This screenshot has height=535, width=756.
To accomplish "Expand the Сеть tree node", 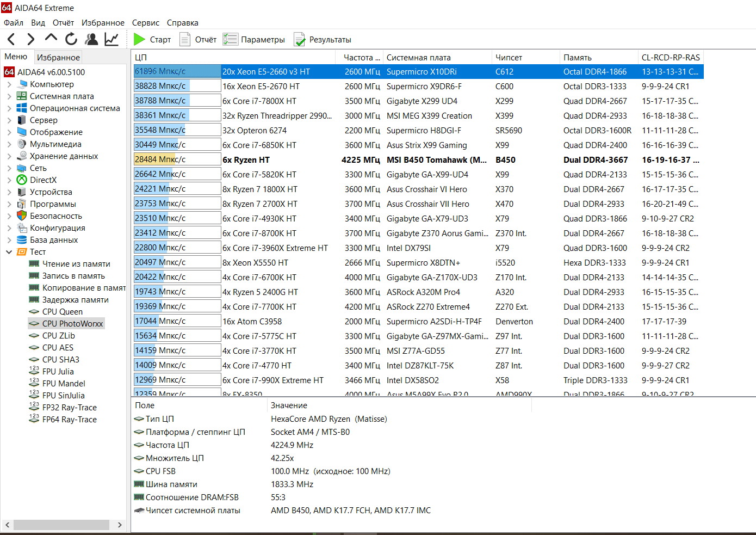I will pyautogui.click(x=9, y=168).
